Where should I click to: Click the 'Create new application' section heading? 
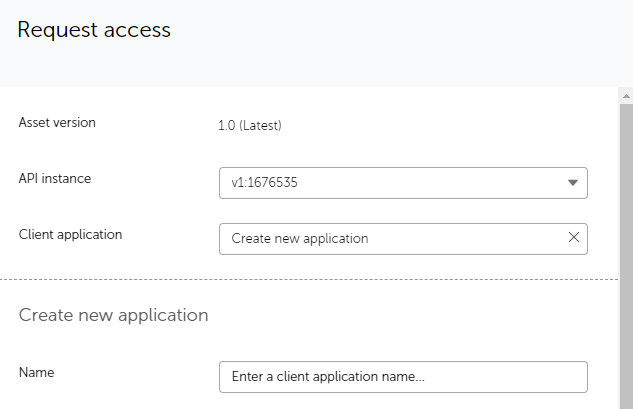(x=113, y=315)
